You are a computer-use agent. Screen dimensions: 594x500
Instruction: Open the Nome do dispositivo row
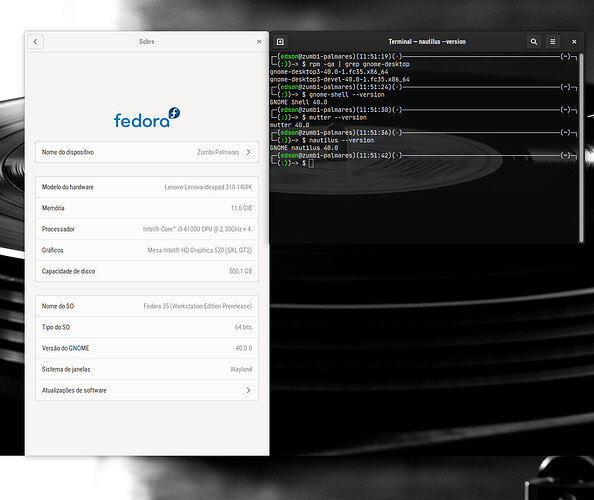click(x=147, y=152)
